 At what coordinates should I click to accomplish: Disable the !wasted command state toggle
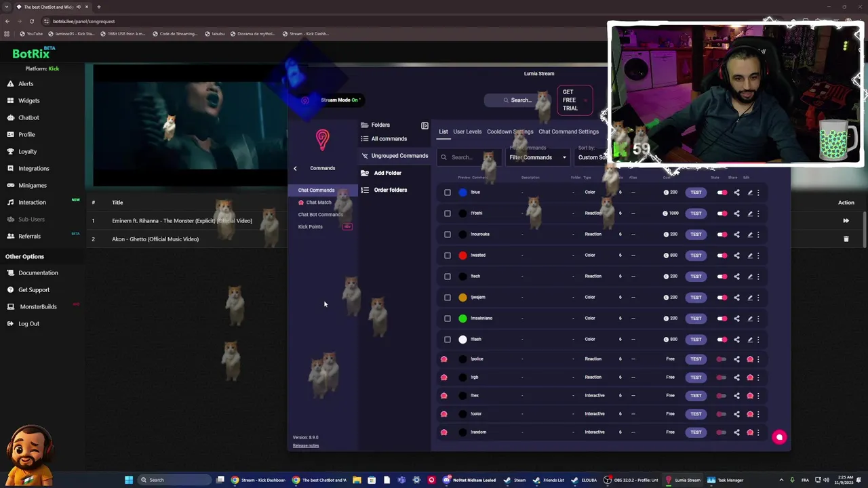(722, 256)
